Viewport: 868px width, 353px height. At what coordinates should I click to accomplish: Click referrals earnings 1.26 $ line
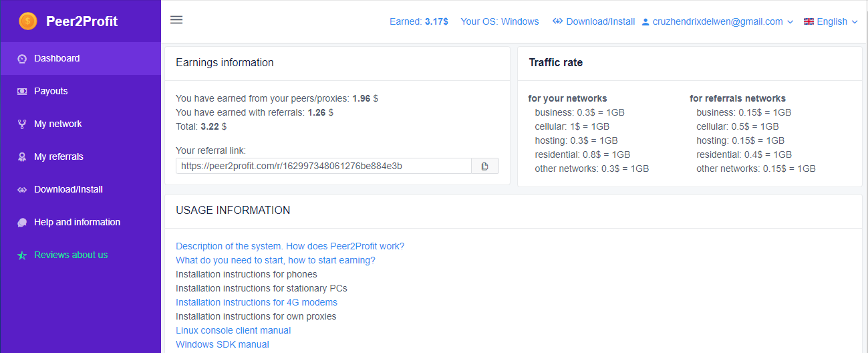[255, 112]
